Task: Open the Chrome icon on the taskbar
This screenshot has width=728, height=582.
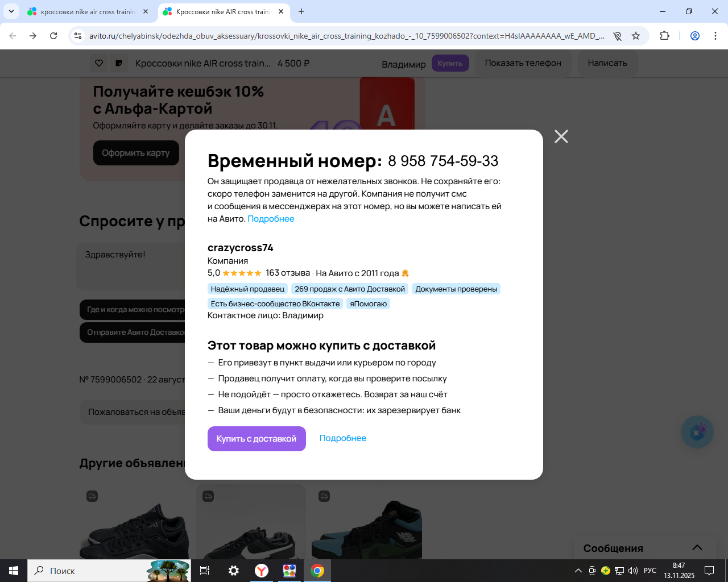Action: (x=317, y=571)
